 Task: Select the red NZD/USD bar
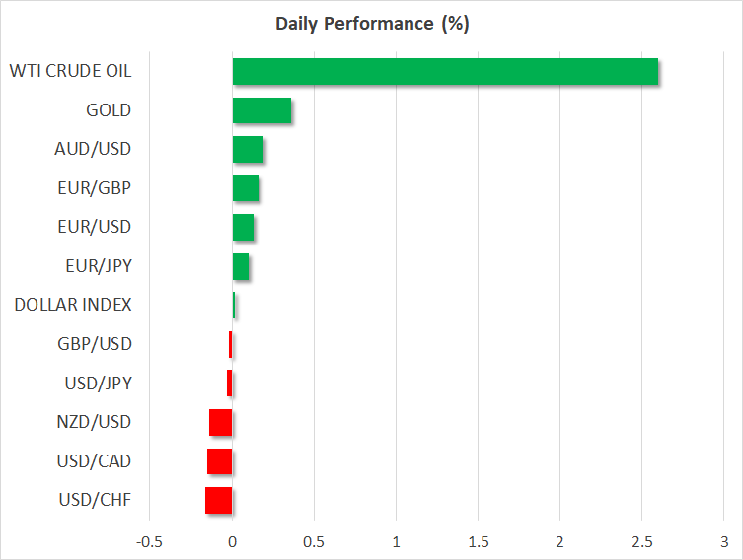point(221,423)
